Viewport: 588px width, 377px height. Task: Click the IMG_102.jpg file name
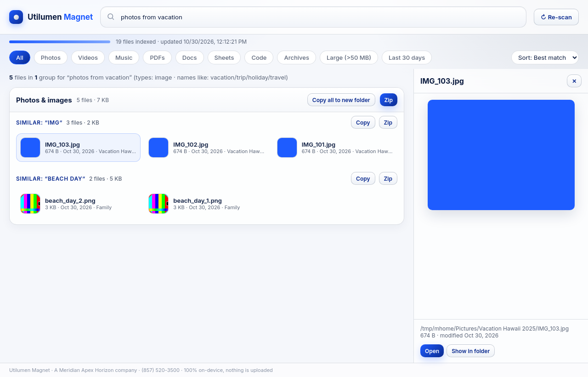pyautogui.click(x=191, y=144)
